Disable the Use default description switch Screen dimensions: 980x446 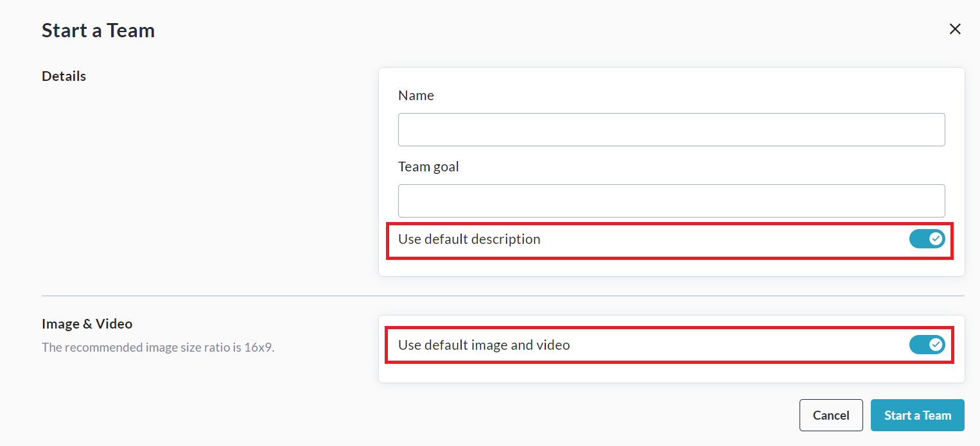(x=927, y=239)
